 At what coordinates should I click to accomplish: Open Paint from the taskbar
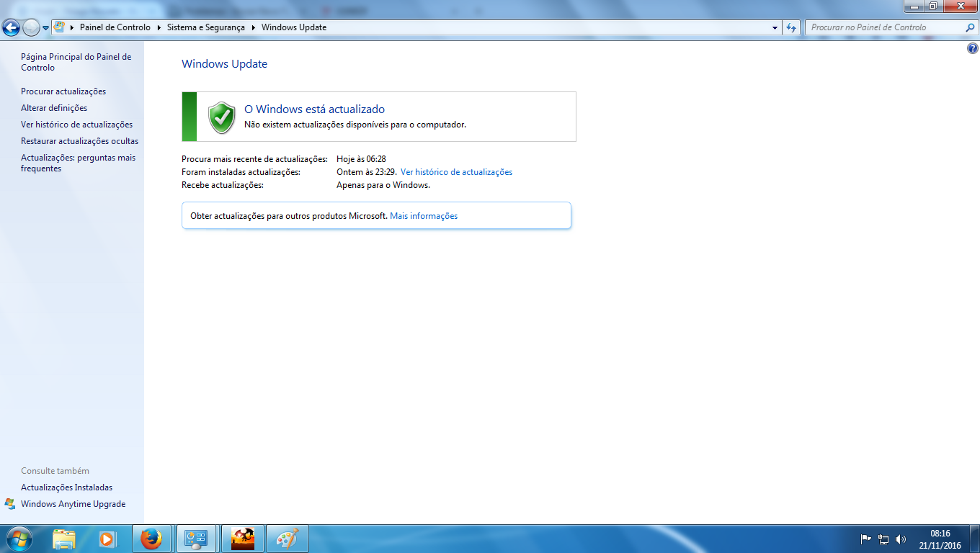(287, 539)
